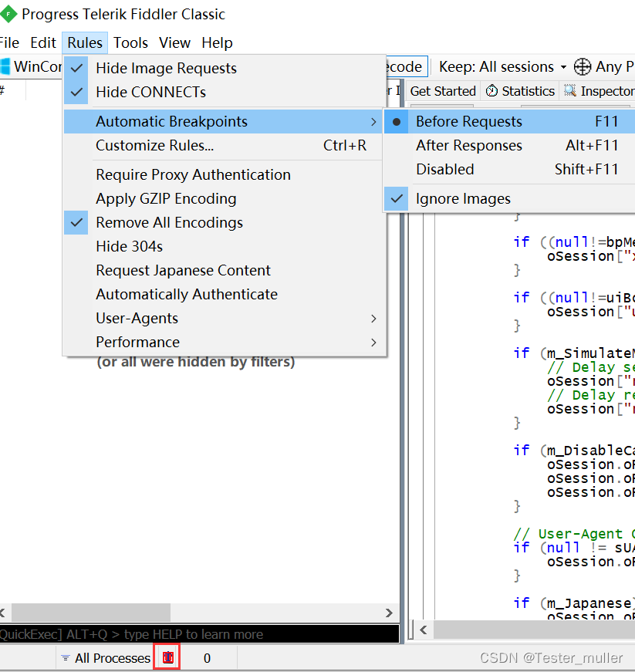The height and width of the screenshot is (672, 635).
Task: Click session count 0 in status bar
Action: 207,658
